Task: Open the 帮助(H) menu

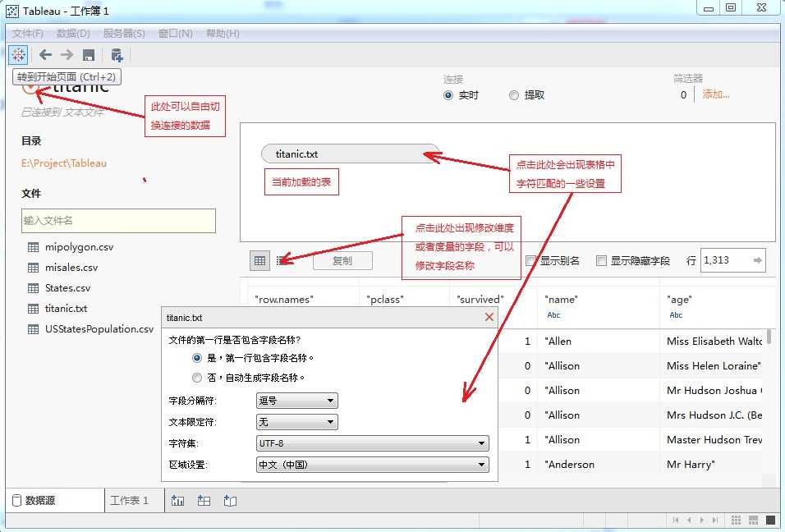Action: click(223, 34)
